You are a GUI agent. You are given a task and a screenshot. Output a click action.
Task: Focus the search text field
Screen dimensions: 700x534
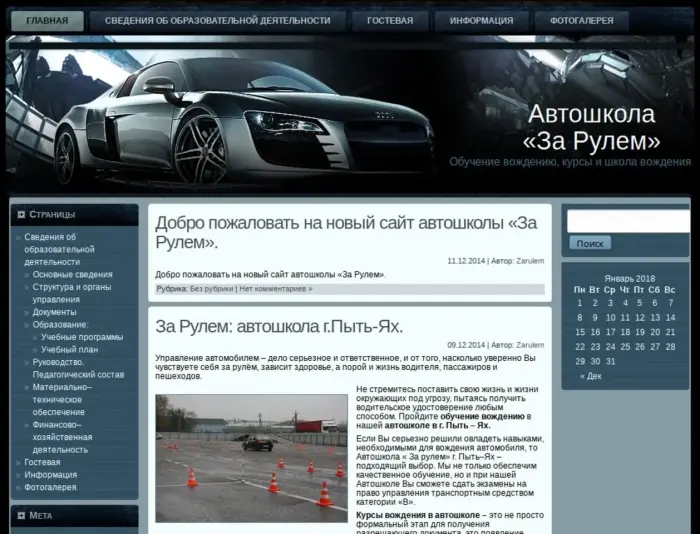(x=628, y=221)
